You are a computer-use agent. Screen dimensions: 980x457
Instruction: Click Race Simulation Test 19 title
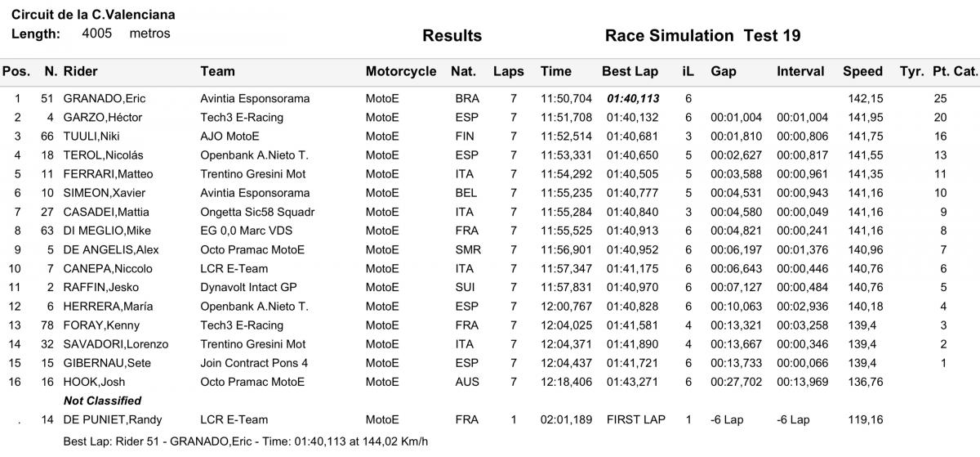(702, 36)
